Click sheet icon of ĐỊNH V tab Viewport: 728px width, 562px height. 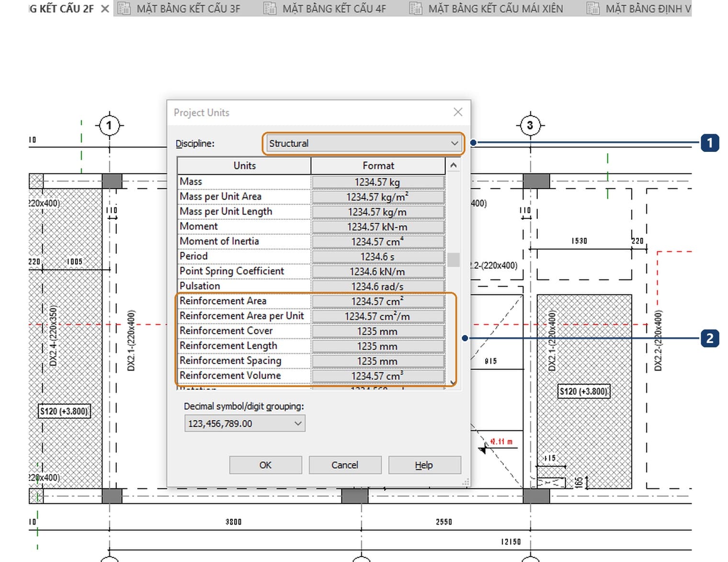click(x=593, y=9)
